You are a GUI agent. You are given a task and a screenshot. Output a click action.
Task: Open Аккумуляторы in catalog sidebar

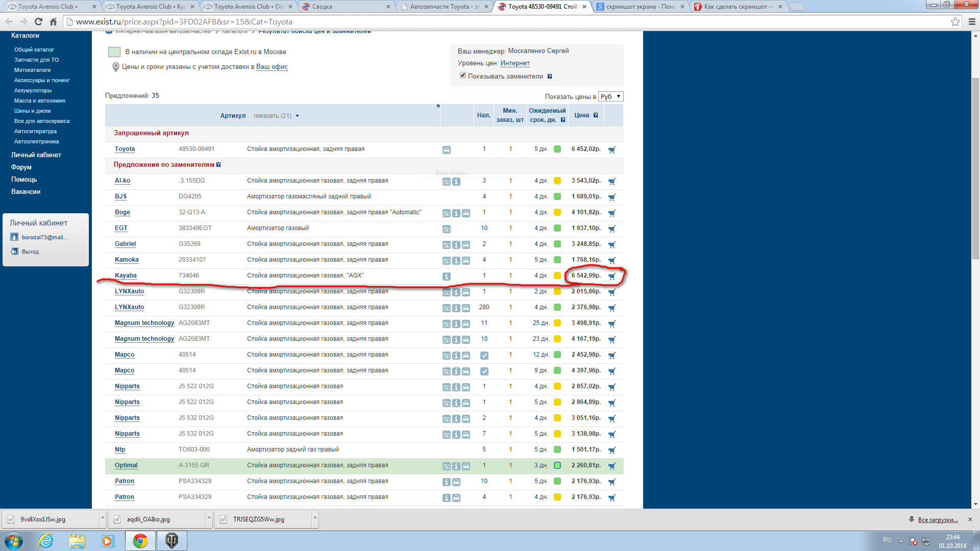tap(33, 90)
